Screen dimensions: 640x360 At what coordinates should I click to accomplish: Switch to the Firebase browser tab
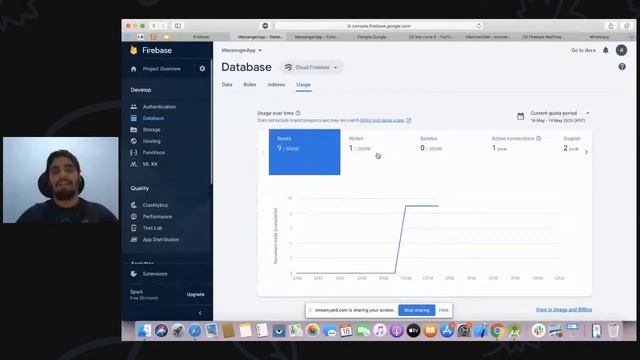(201, 37)
